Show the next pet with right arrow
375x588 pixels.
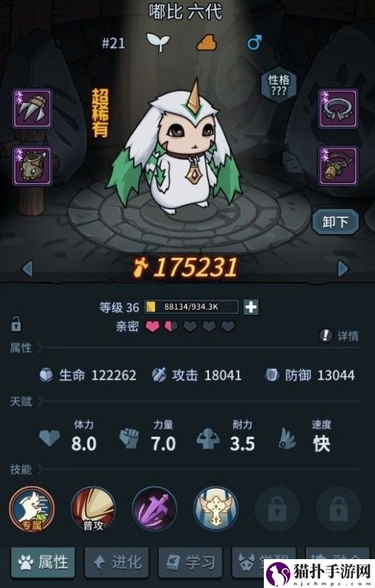tap(342, 269)
